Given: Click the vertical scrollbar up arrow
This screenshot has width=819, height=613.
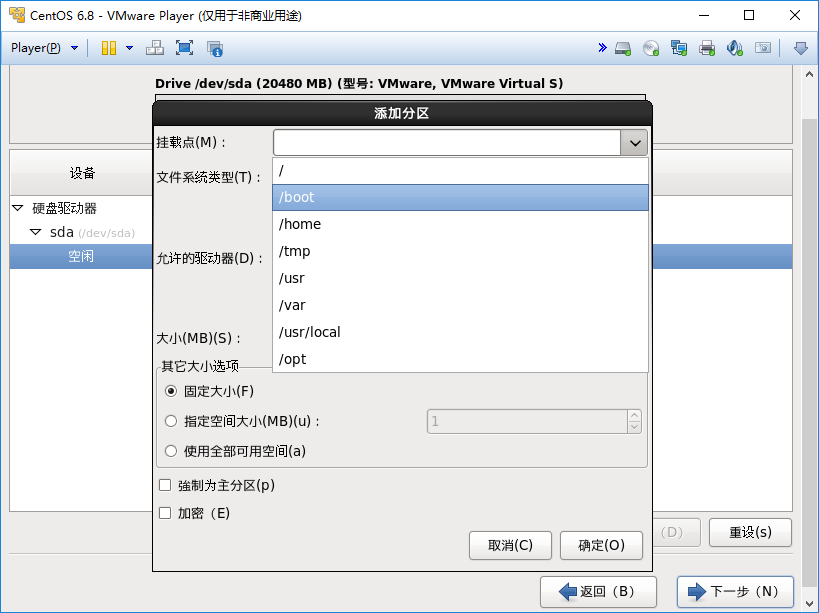Looking at the screenshot, I should [809, 75].
